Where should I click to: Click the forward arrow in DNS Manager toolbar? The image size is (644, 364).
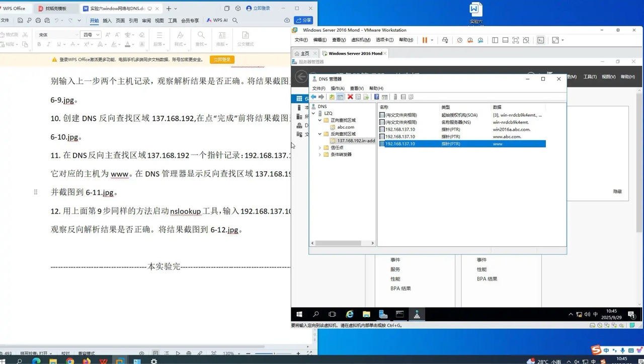point(321,97)
